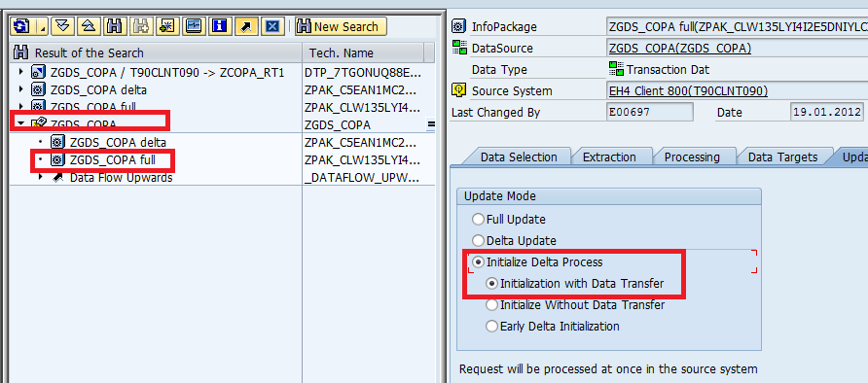Switch to the Processing tab
Screen dimensions: 868x383
coord(692,157)
